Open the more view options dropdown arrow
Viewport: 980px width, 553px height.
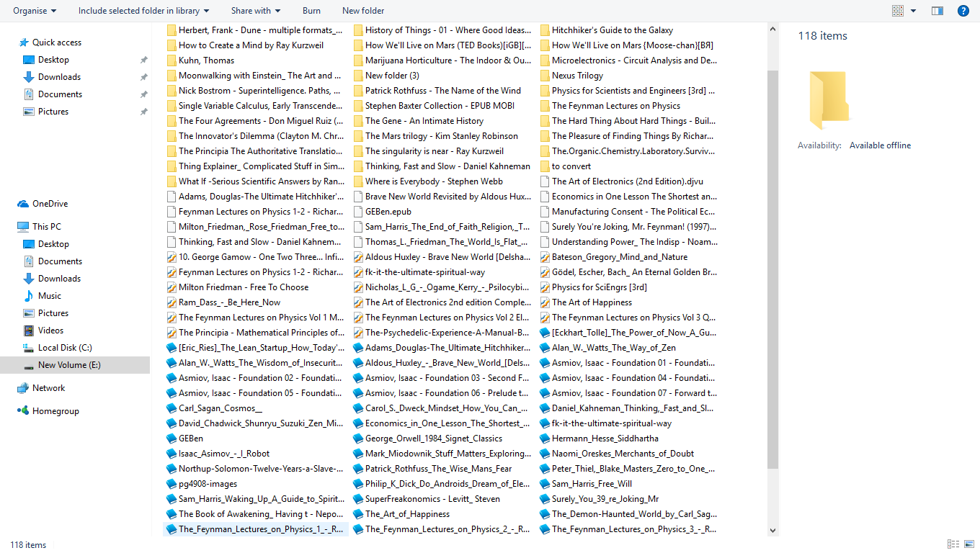pyautogui.click(x=914, y=11)
